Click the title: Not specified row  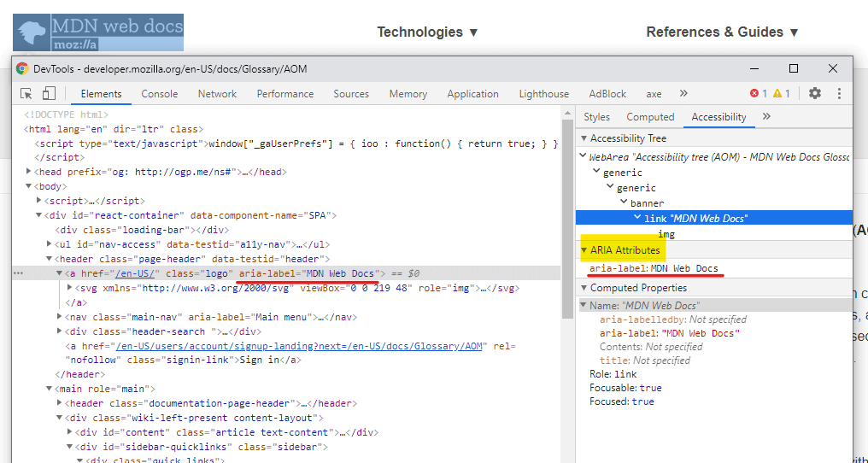click(645, 360)
